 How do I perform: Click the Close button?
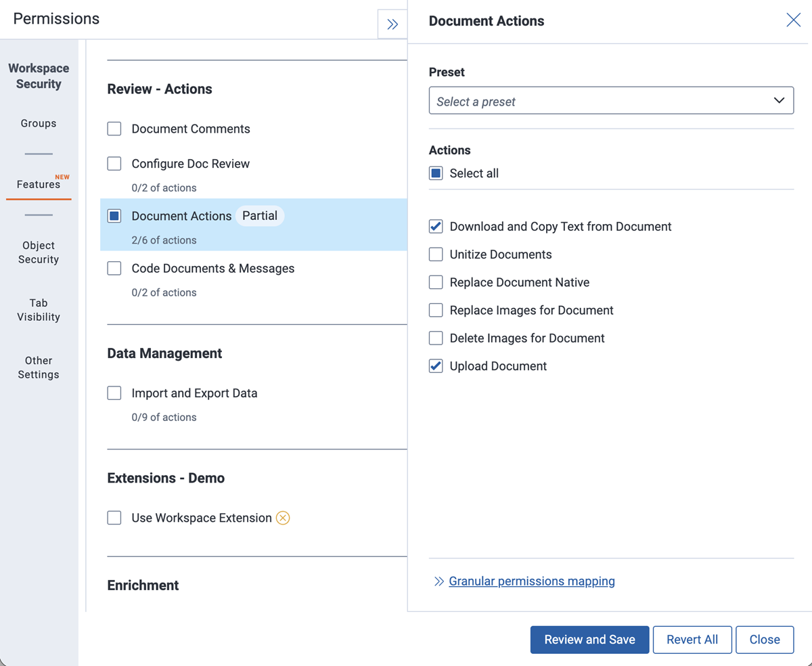click(x=765, y=640)
